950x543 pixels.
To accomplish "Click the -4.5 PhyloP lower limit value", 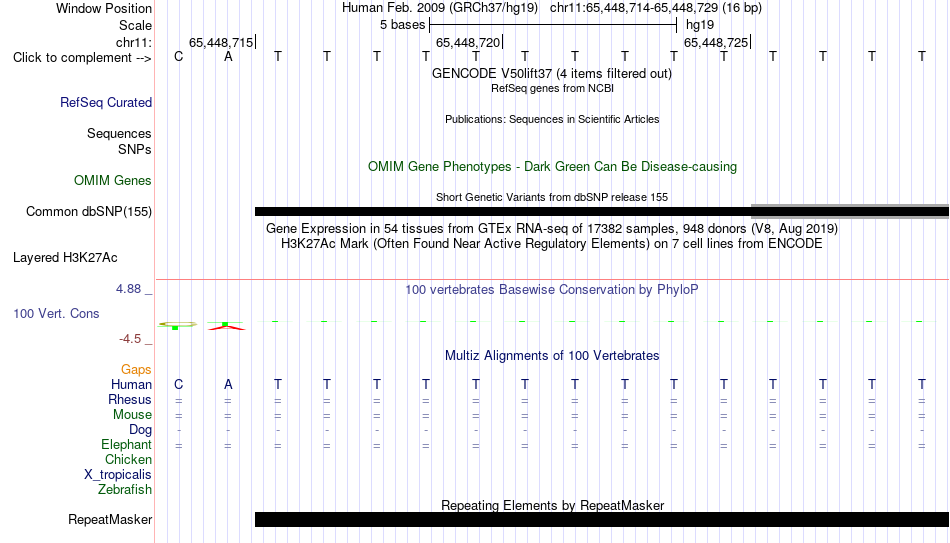I will tap(130, 339).
